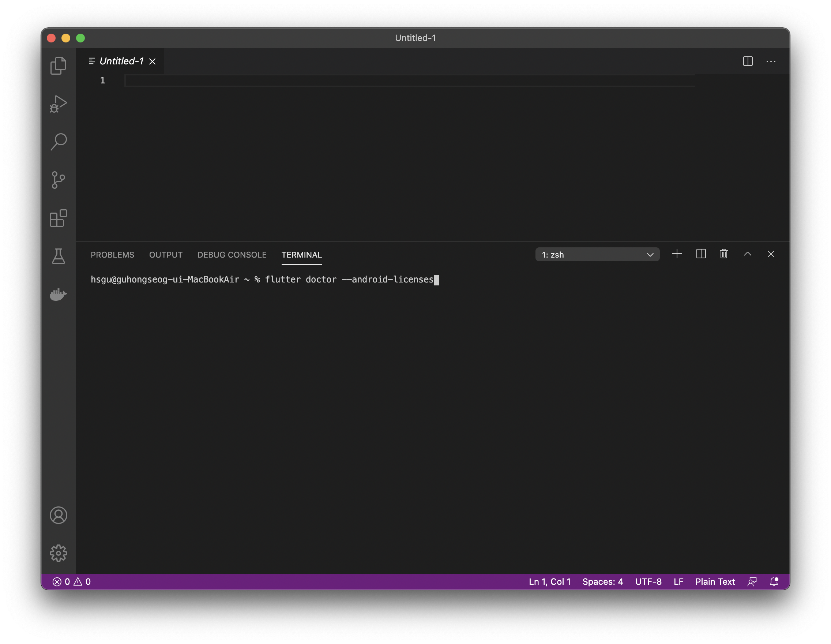Open the 1: zsh terminal dropdown
The height and width of the screenshot is (644, 831).
(x=597, y=255)
